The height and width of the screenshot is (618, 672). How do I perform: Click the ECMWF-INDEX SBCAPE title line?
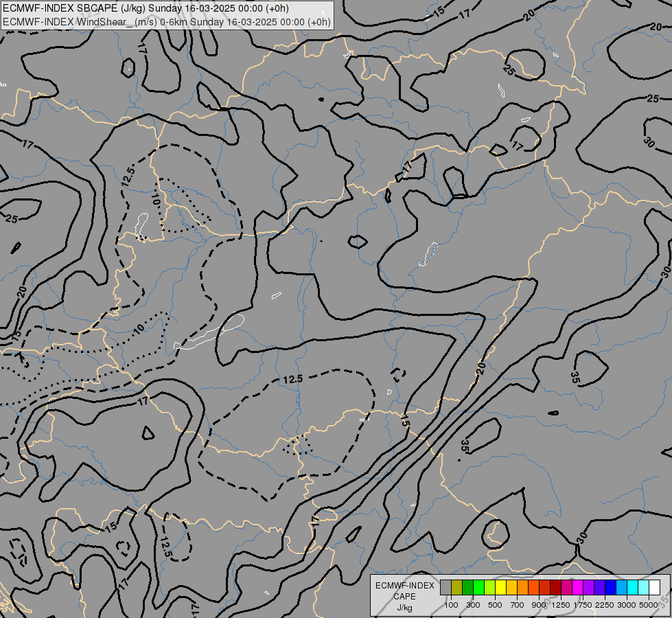[x=146, y=8]
